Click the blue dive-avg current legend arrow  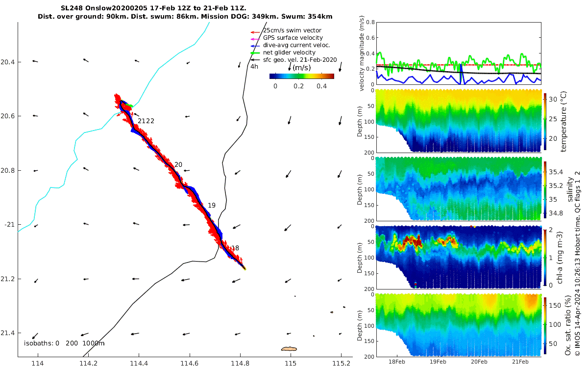[256, 45]
